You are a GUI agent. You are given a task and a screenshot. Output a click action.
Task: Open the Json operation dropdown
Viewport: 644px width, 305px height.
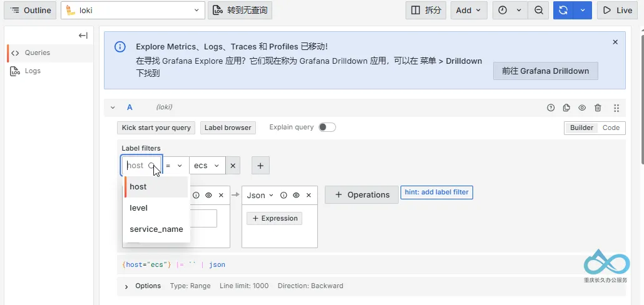coord(260,196)
